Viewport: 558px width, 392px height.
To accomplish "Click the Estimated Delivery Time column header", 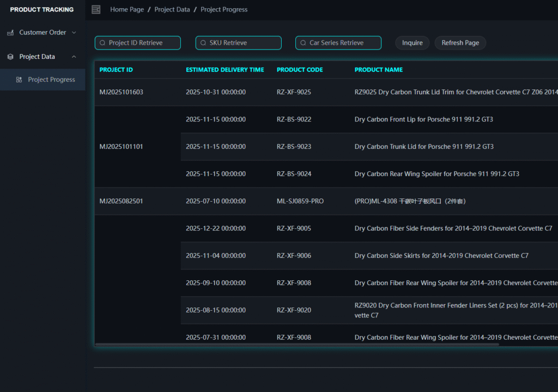I will click(x=225, y=70).
